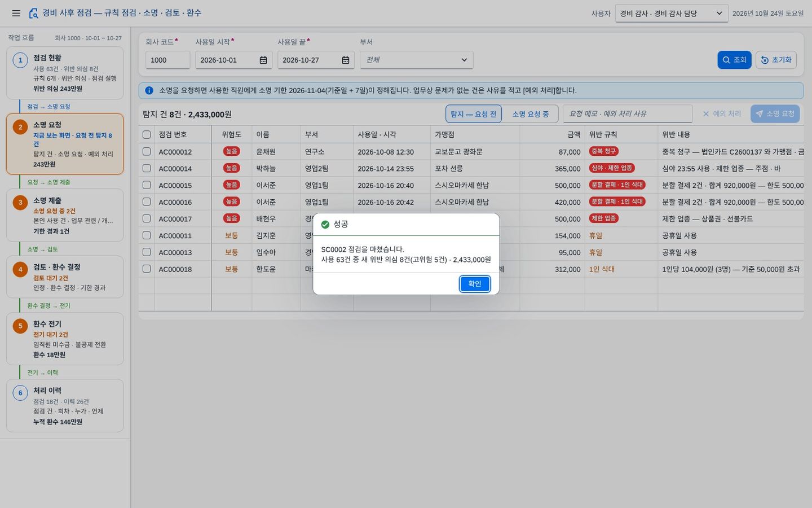Open the 사용자 role dropdown
This screenshot has height=508, width=812.
pos(672,13)
